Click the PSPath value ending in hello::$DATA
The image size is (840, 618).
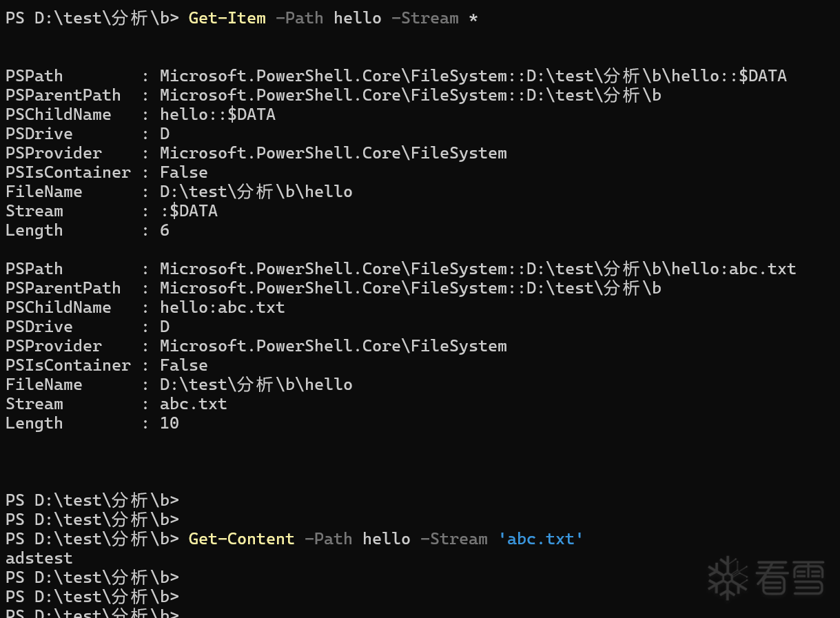point(473,76)
